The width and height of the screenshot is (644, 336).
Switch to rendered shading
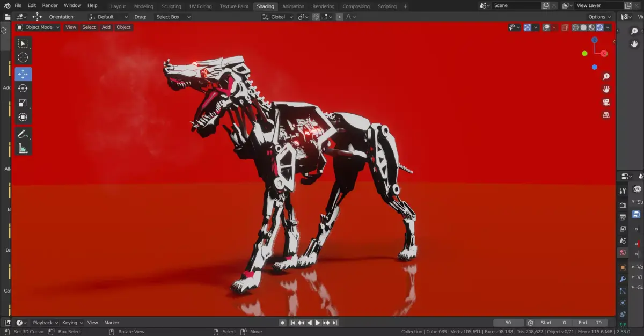point(599,27)
